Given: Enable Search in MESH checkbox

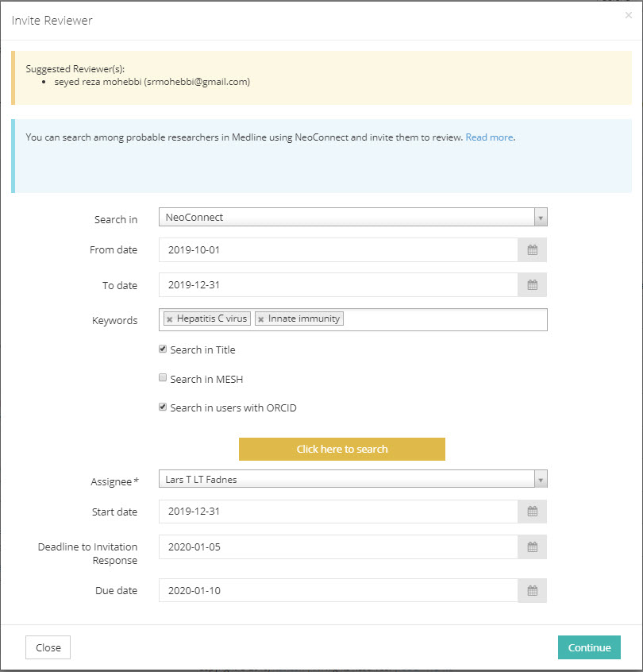Looking at the screenshot, I should [163, 377].
